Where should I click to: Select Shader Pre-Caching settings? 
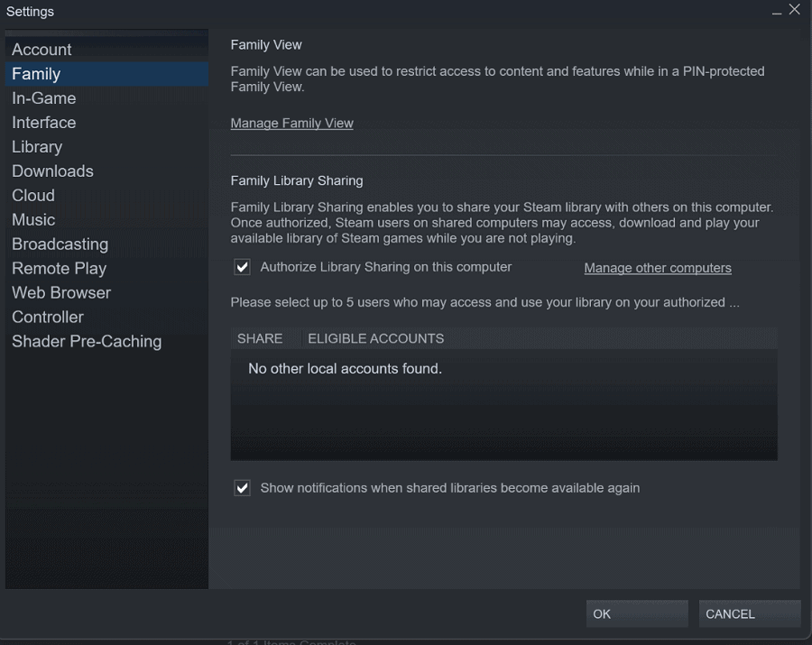[x=106, y=342]
